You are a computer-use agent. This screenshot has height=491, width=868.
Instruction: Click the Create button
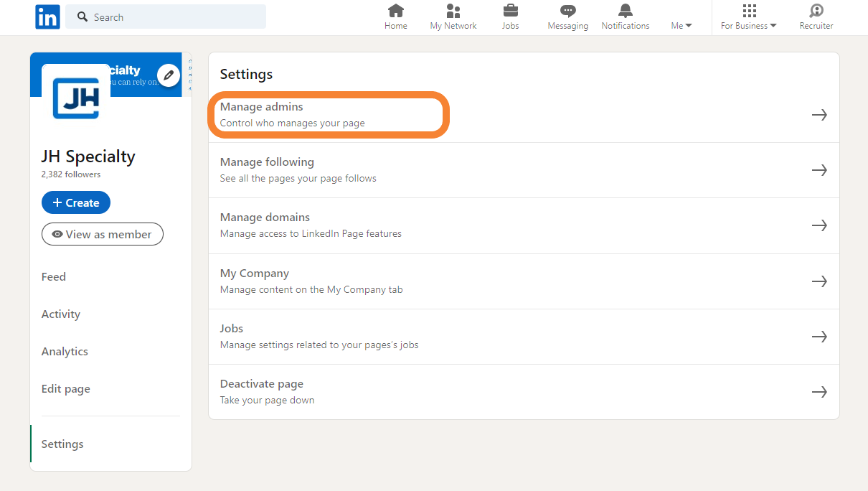click(x=76, y=202)
